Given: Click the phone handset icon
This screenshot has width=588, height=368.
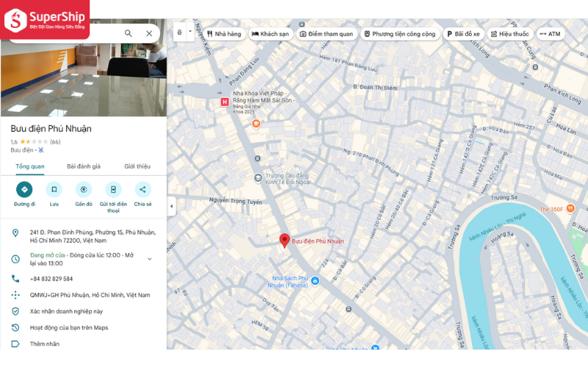Looking at the screenshot, I should pyautogui.click(x=15, y=279).
